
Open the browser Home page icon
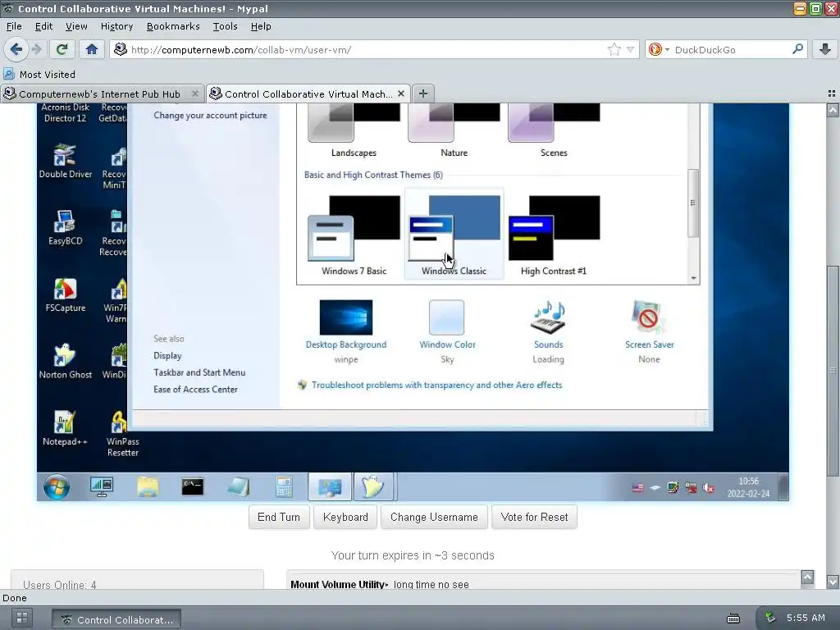(92, 50)
